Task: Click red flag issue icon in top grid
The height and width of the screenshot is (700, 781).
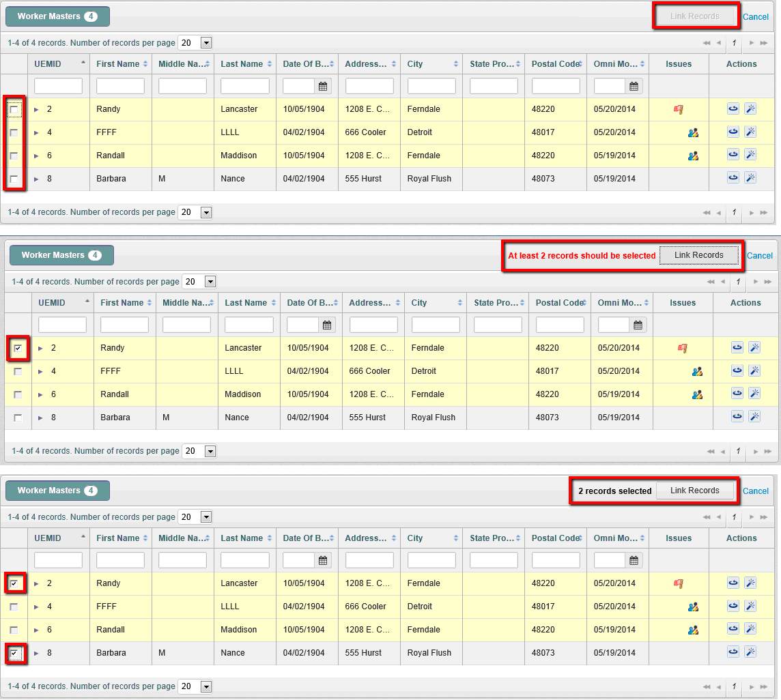Action: [x=679, y=109]
